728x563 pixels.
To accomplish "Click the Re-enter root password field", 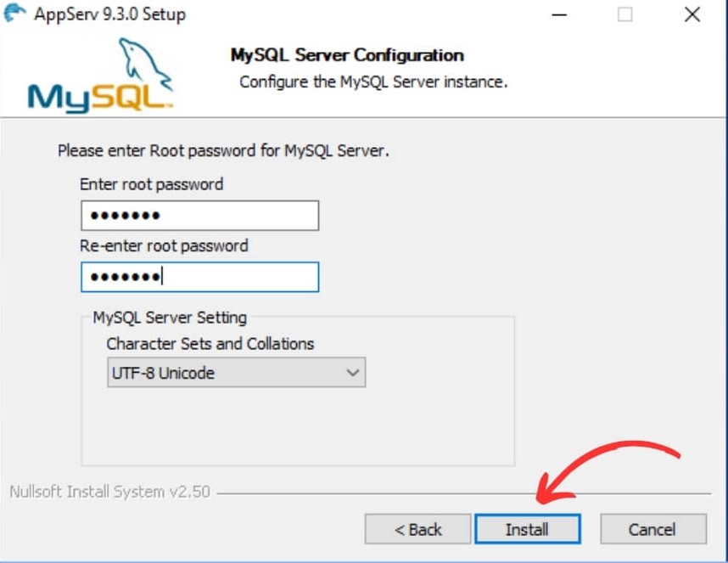I will 199,277.
